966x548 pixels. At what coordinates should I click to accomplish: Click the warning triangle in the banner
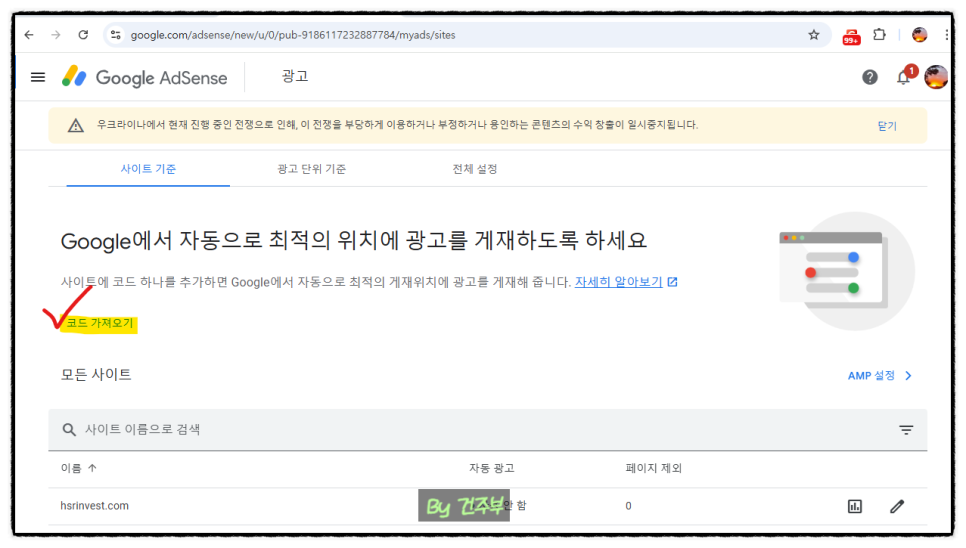click(76, 126)
